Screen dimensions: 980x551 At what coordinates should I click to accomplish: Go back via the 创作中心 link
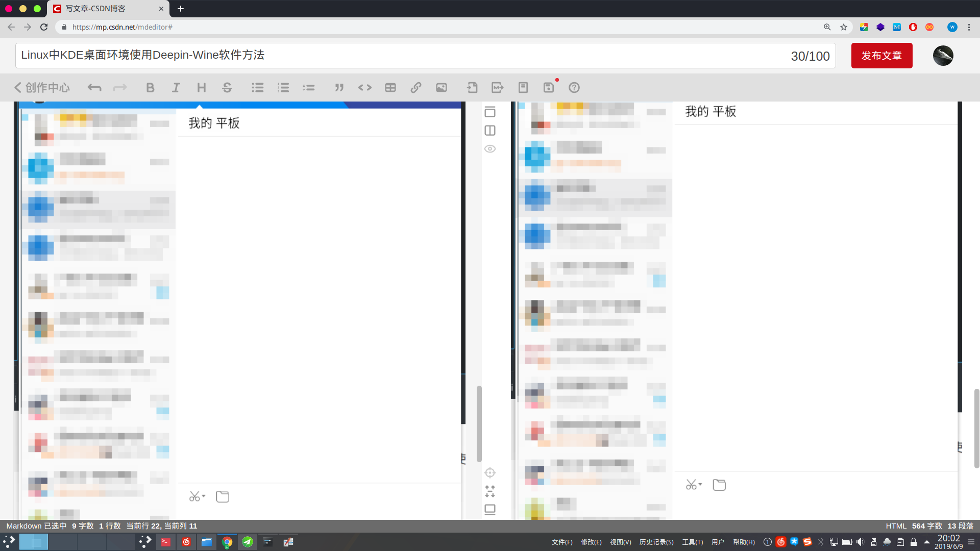pos(42,87)
